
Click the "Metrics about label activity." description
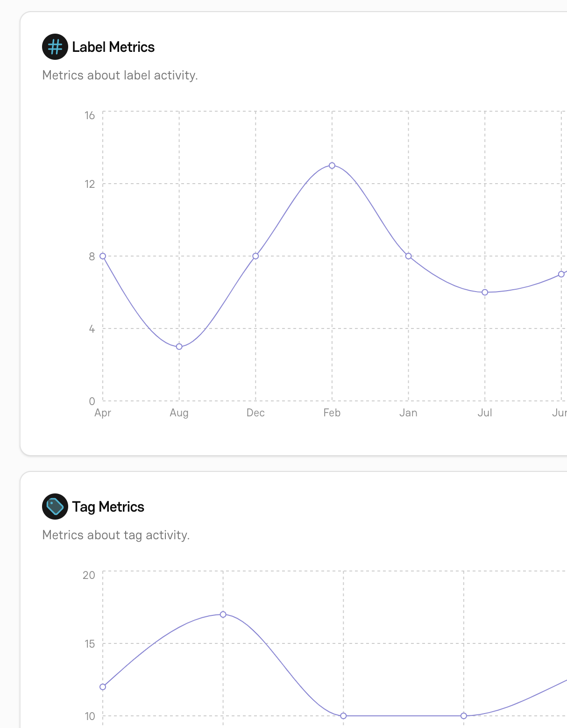(x=120, y=75)
